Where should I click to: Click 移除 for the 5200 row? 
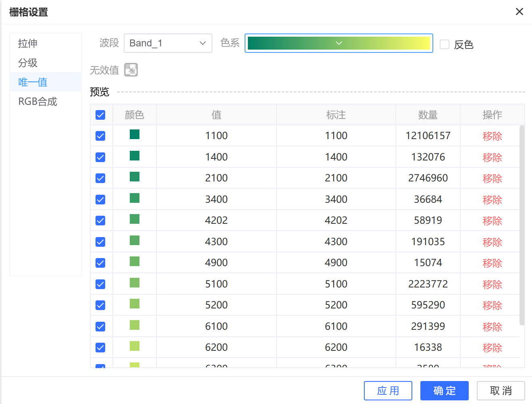pyautogui.click(x=492, y=306)
